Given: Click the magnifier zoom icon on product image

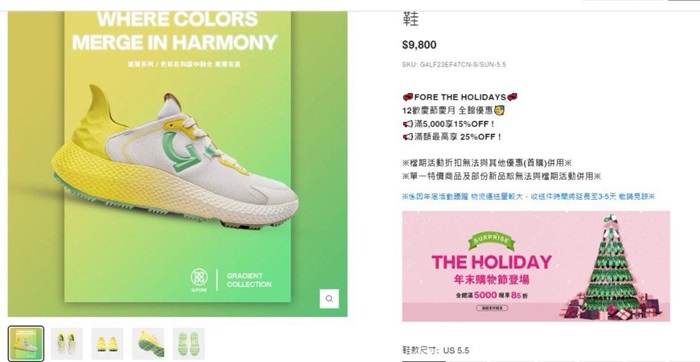Looking at the screenshot, I should [x=329, y=299].
